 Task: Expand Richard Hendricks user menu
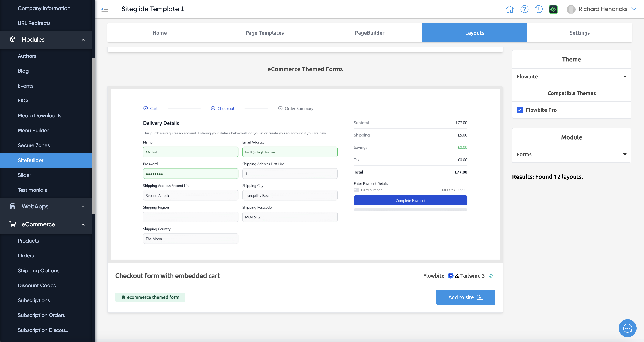(602, 9)
